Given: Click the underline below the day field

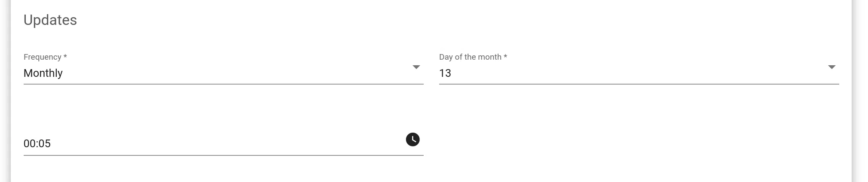Looking at the screenshot, I should click(639, 84).
